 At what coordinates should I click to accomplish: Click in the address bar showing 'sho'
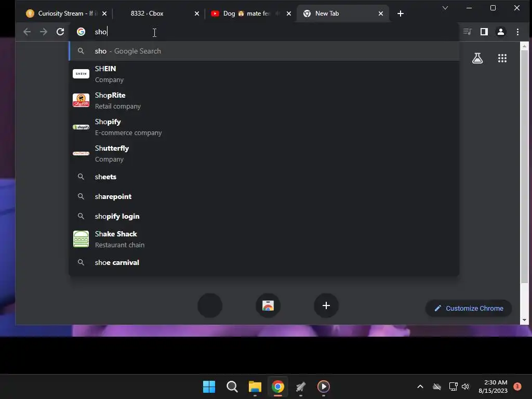click(264, 32)
